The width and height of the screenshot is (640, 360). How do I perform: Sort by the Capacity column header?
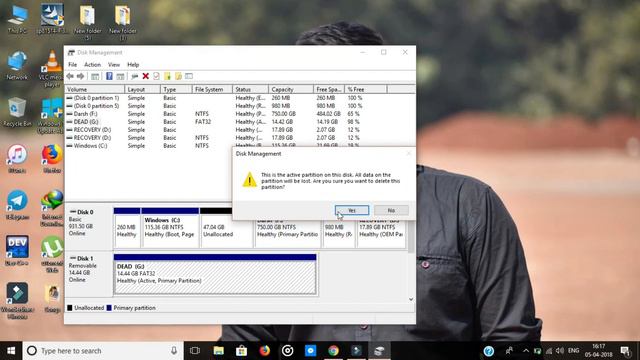(291, 89)
